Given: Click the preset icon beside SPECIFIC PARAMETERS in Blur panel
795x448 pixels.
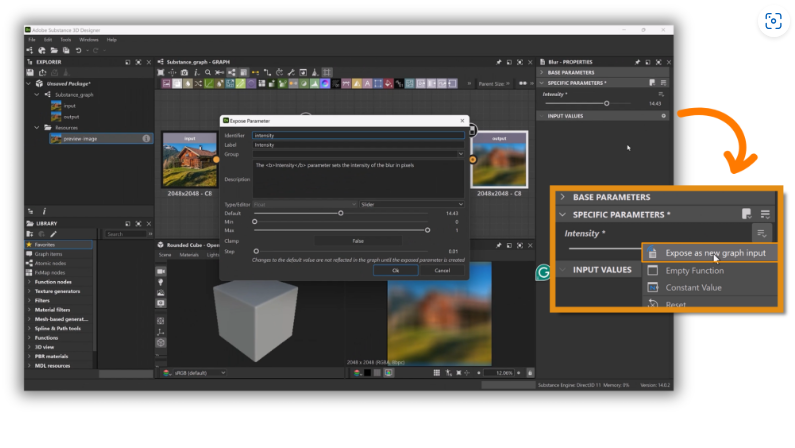Looking at the screenshot, I should click(652, 83).
